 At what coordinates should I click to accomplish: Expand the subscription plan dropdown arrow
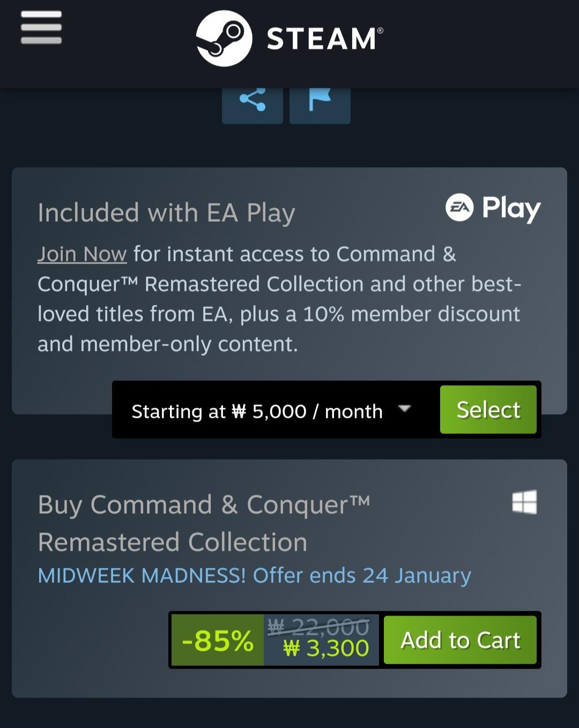[x=405, y=409]
